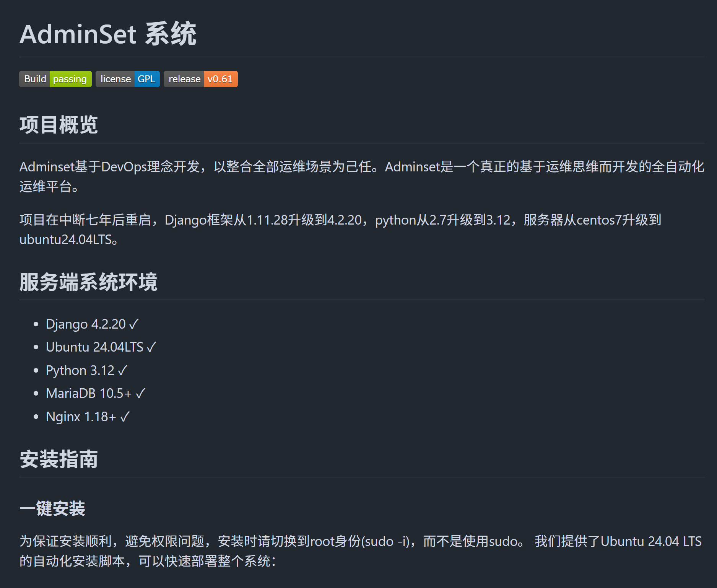The height and width of the screenshot is (588, 717).
Task: Click the paragraph mentioning ubuntu24.04LTS upgrade
Action: [x=340, y=230]
